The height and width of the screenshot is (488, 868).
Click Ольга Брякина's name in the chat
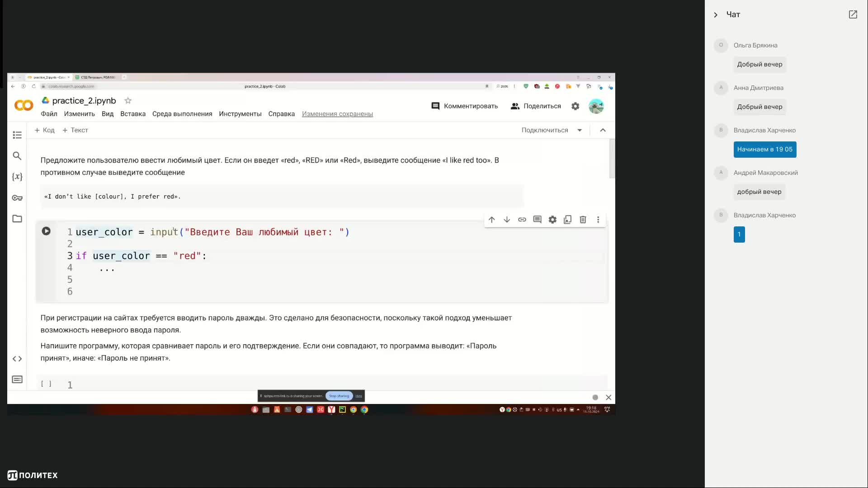(x=755, y=45)
